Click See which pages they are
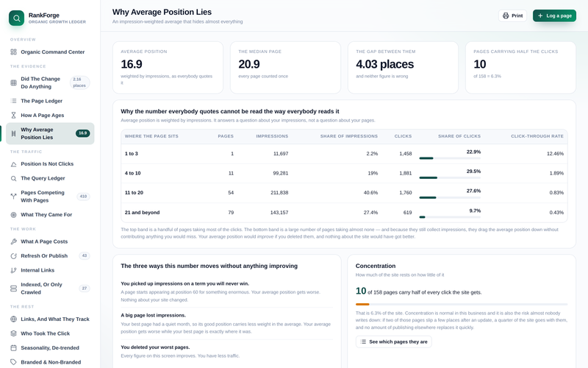588x368 pixels. coord(394,342)
